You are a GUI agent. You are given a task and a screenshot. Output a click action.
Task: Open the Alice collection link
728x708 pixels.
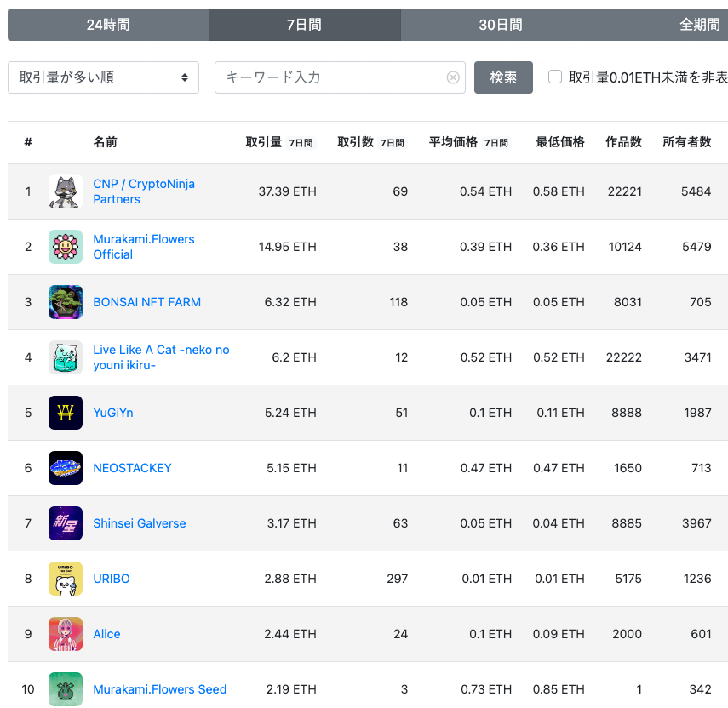106,634
